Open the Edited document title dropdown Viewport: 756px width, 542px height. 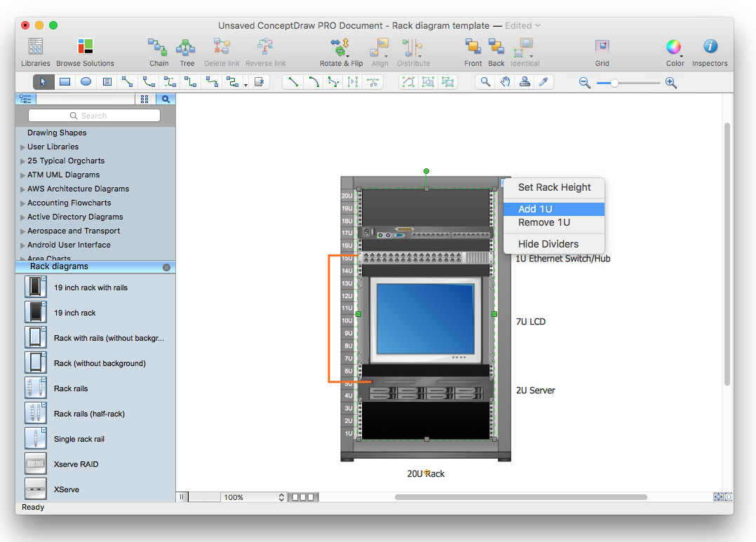coord(522,25)
